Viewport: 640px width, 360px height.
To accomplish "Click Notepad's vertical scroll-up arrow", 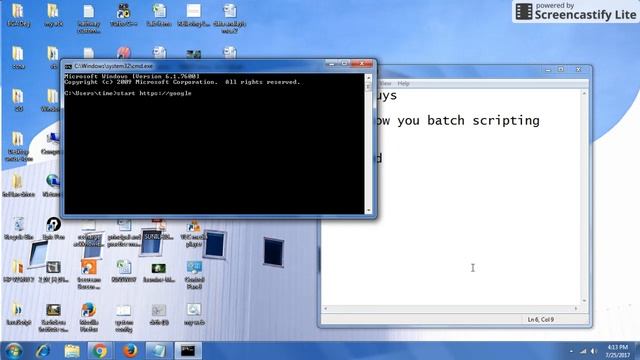I will (584, 93).
